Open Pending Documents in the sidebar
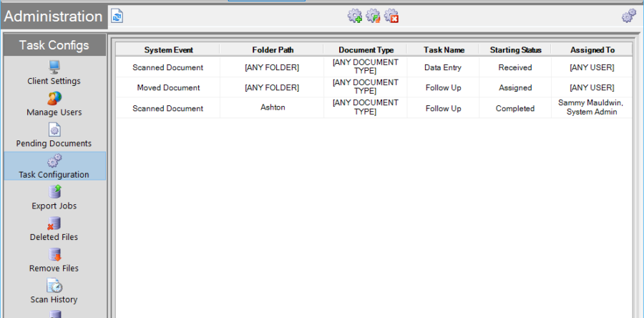The image size is (644, 318). pos(54,135)
